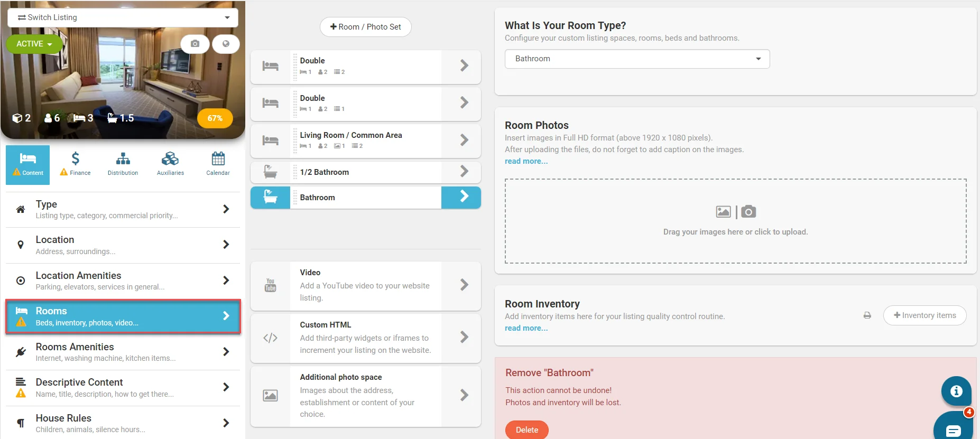Select the 1/2 Bathroom room entry
This screenshot has height=439, width=980.
click(365, 172)
